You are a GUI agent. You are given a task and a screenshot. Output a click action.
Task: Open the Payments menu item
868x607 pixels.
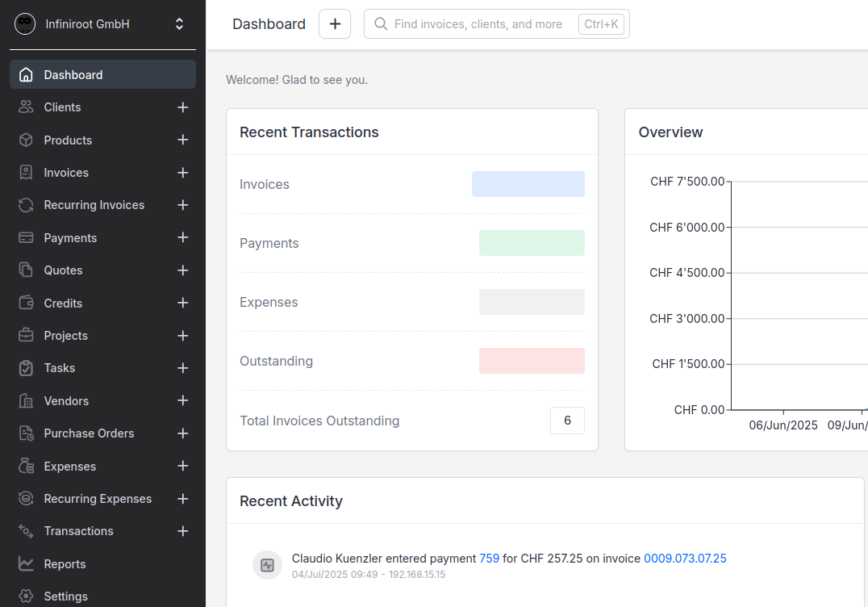click(x=70, y=237)
